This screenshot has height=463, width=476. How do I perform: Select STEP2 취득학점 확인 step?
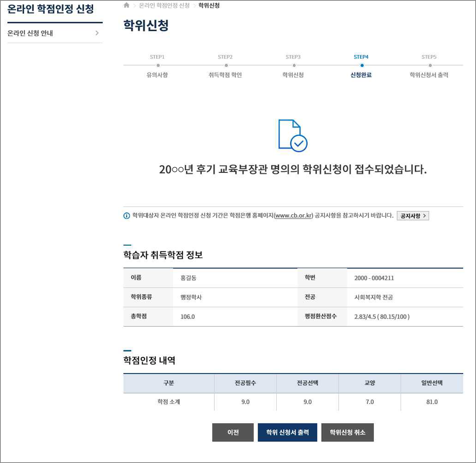click(225, 66)
